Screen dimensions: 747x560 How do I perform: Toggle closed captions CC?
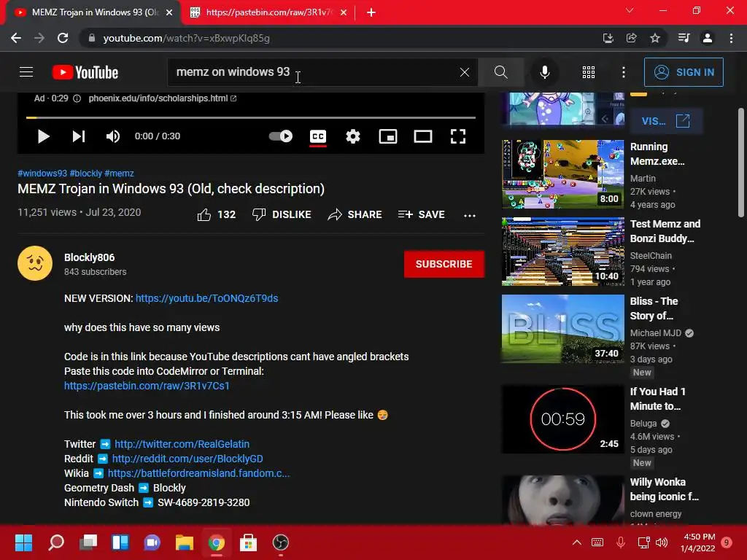pyautogui.click(x=318, y=136)
